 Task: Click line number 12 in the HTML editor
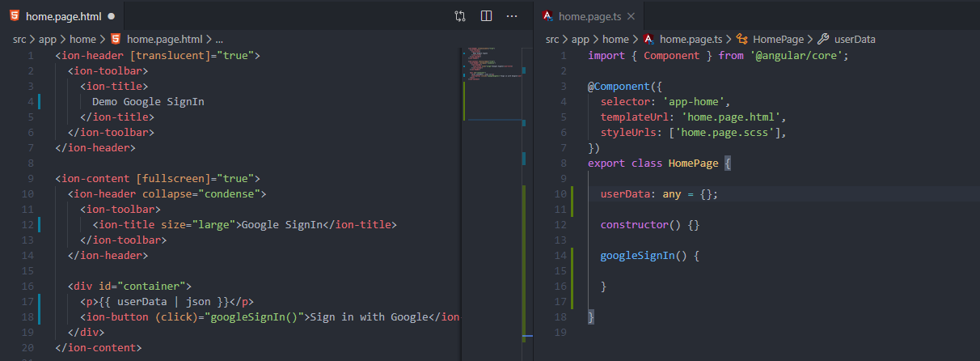(27, 225)
